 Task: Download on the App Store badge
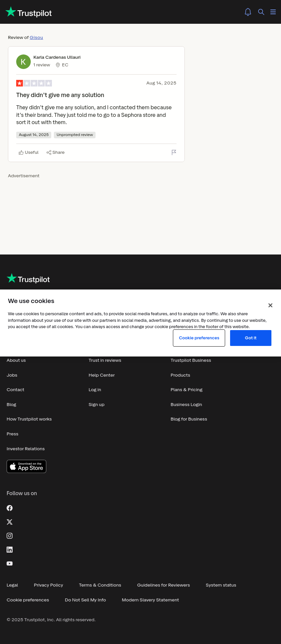point(26,466)
